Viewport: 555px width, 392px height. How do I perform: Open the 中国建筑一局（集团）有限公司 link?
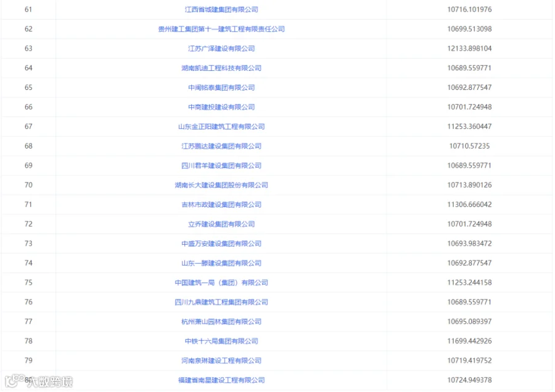[221, 282]
